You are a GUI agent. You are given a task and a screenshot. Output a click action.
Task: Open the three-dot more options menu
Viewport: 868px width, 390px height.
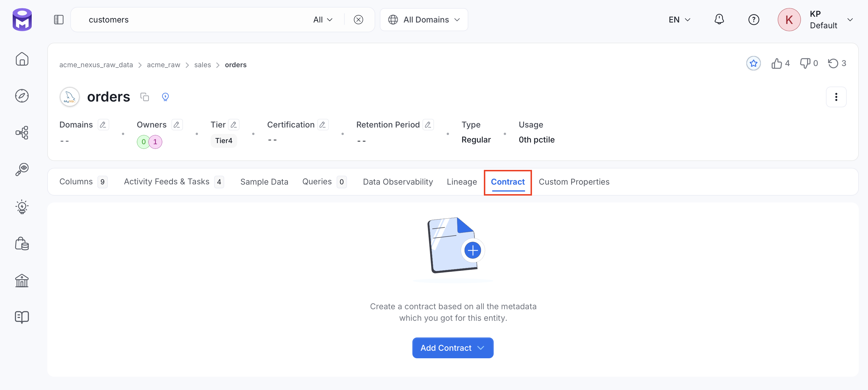coord(836,97)
